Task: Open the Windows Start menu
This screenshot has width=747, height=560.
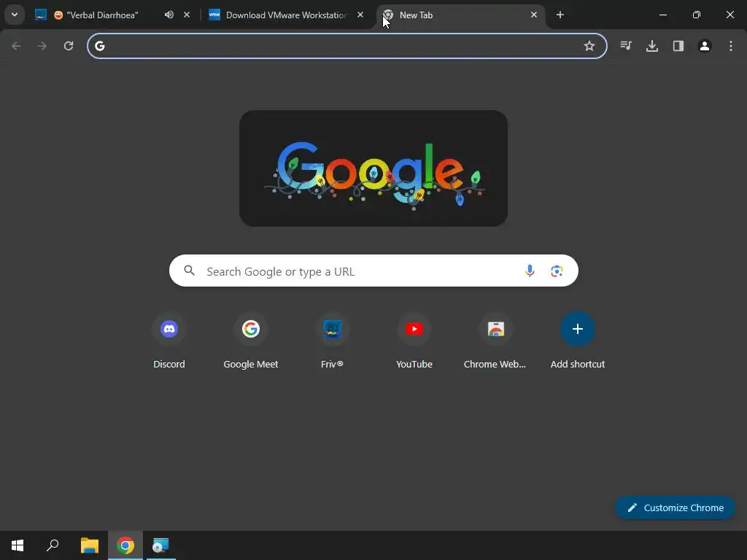Action: pyautogui.click(x=18, y=545)
